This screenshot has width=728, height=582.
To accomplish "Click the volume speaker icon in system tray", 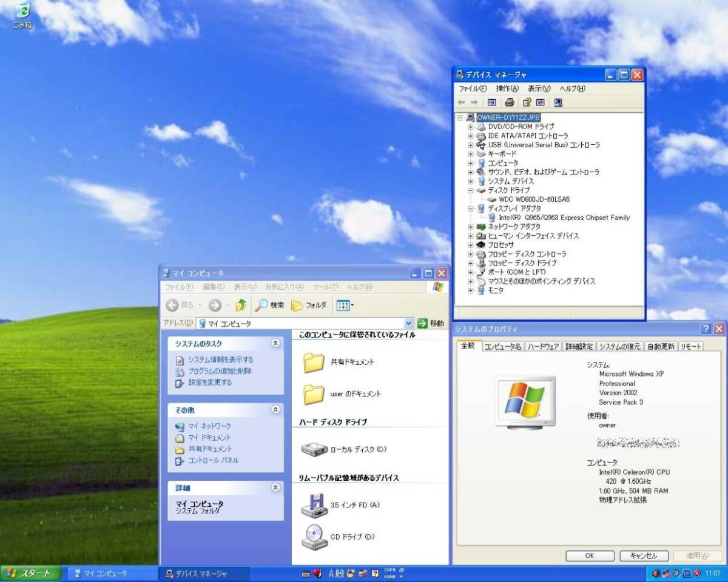I will pyautogui.click(x=656, y=574).
